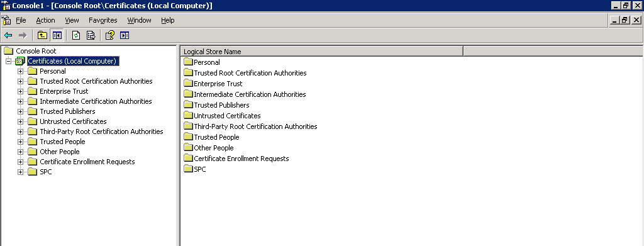Click the Enterprise Trust folder icon in the right pane
Viewport: 644px width, 246px height.
(x=188, y=84)
